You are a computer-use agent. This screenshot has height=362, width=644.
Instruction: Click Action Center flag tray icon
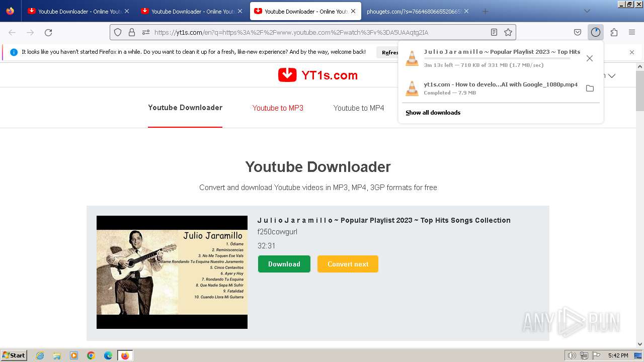click(596, 355)
